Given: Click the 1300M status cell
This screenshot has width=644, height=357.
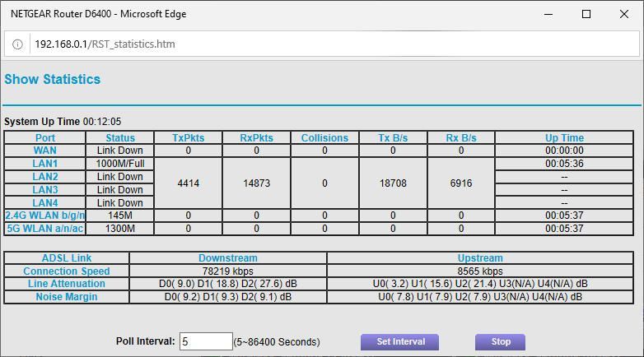Looking at the screenshot, I should point(120,228).
